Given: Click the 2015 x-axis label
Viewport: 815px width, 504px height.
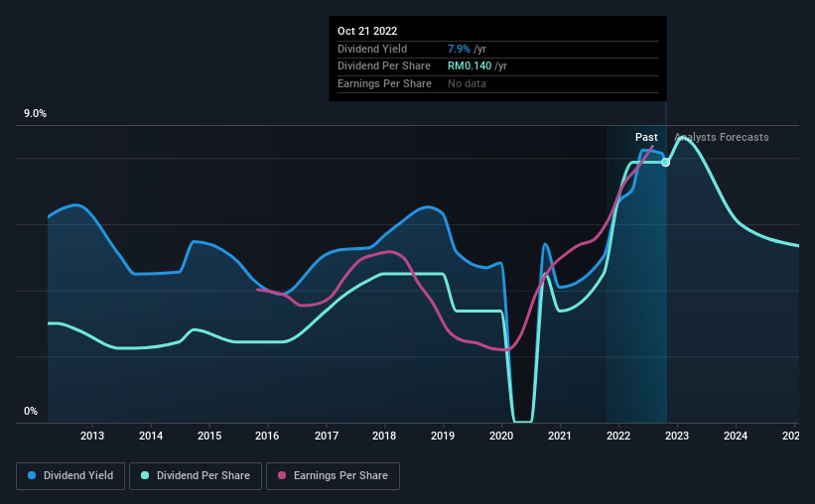Looking at the screenshot, I should [209, 436].
